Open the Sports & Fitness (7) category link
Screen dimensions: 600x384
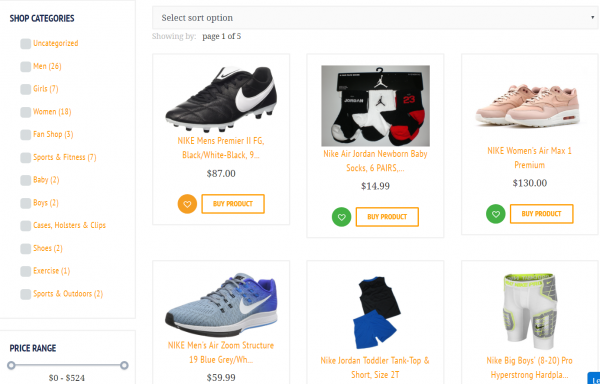pyautogui.click(x=65, y=157)
